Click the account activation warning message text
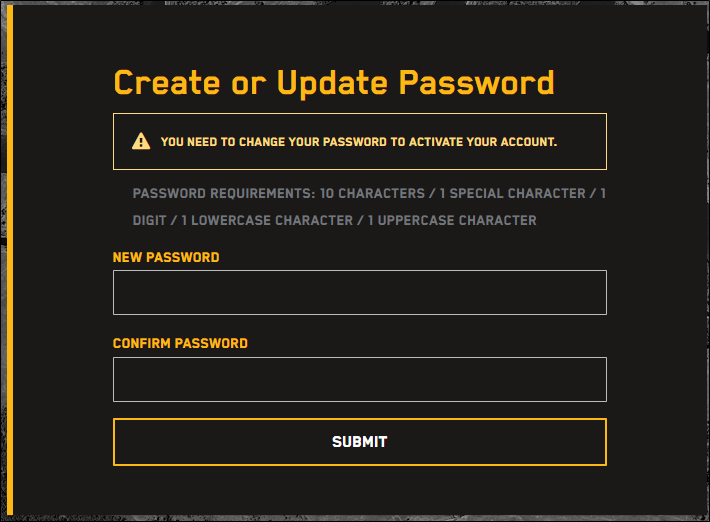Screen dimensions: 710x522 click(x=359, y=142)
